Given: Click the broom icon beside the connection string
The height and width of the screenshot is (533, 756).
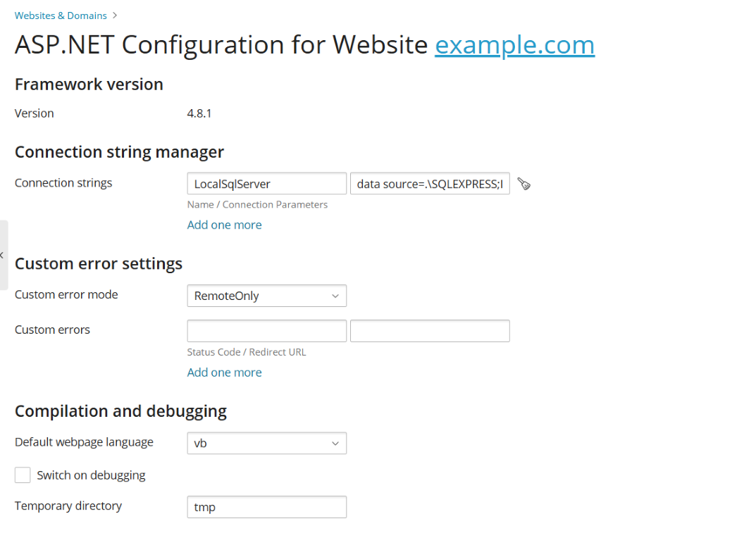Looking at the screenshot, I should (x=523, y=184).
